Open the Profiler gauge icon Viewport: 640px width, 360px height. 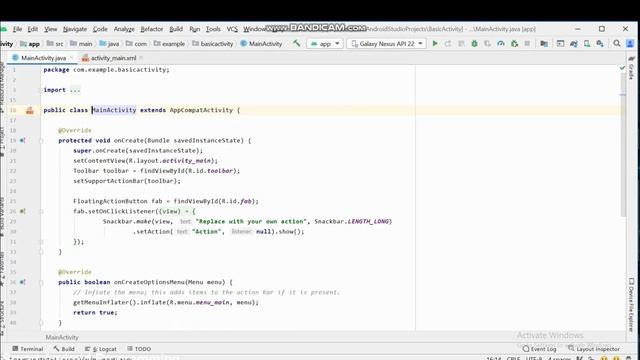coord(501,43)
